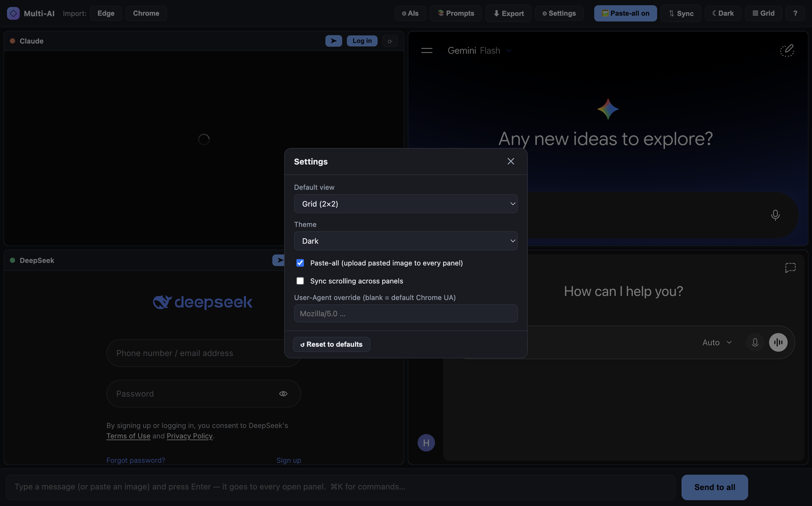Screen dimensions: 812x506
Task: Click the Send to all button
Action: point(715,487)
